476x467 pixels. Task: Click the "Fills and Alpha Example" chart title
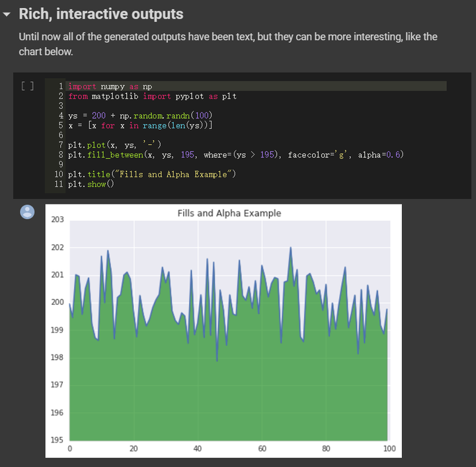229,213
